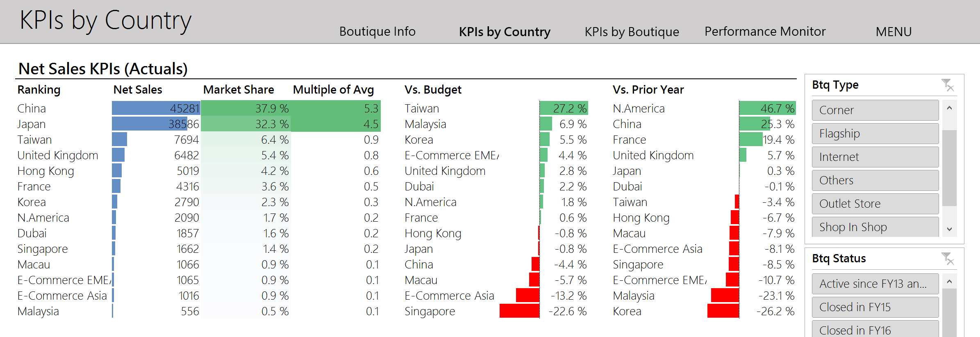Open the Boutique Info tab

click(x=377, y=32)
